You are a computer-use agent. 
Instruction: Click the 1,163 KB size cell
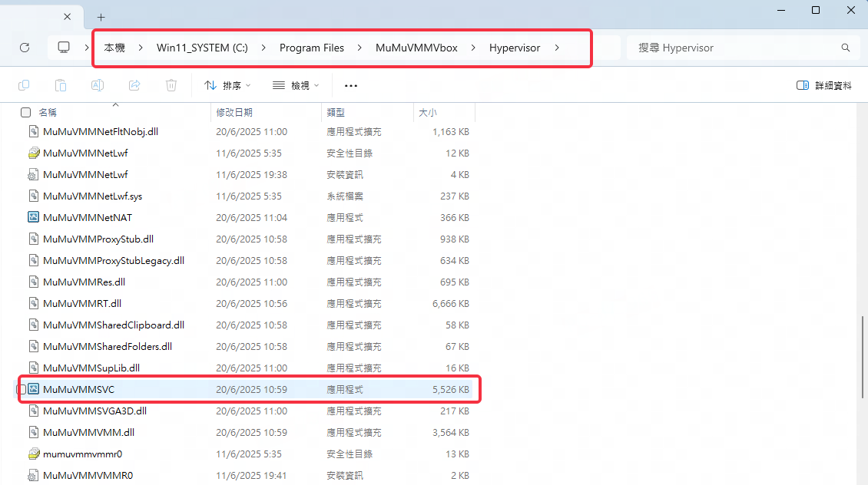451,132
